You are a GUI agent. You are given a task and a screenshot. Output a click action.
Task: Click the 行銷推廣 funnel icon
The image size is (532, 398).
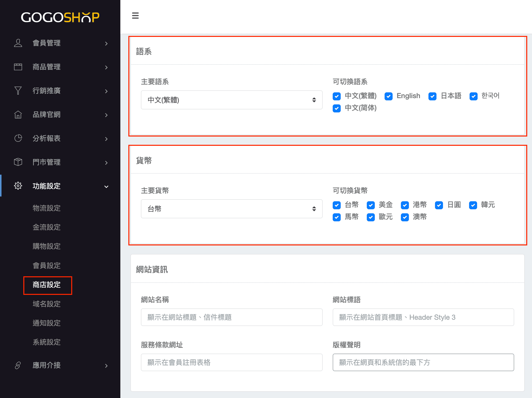(x=18, y=91)
